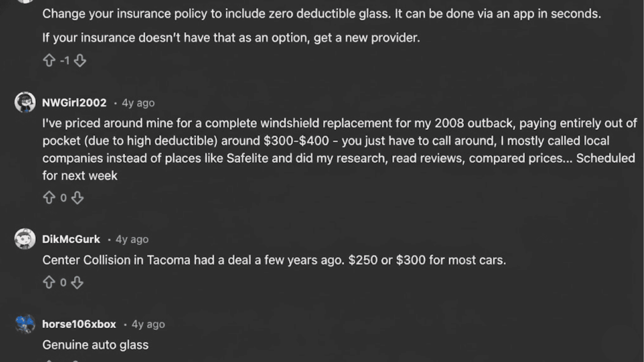Select the horse106xbox username
The width and height of the screenshot is (644, 362).
coord(79,324)
